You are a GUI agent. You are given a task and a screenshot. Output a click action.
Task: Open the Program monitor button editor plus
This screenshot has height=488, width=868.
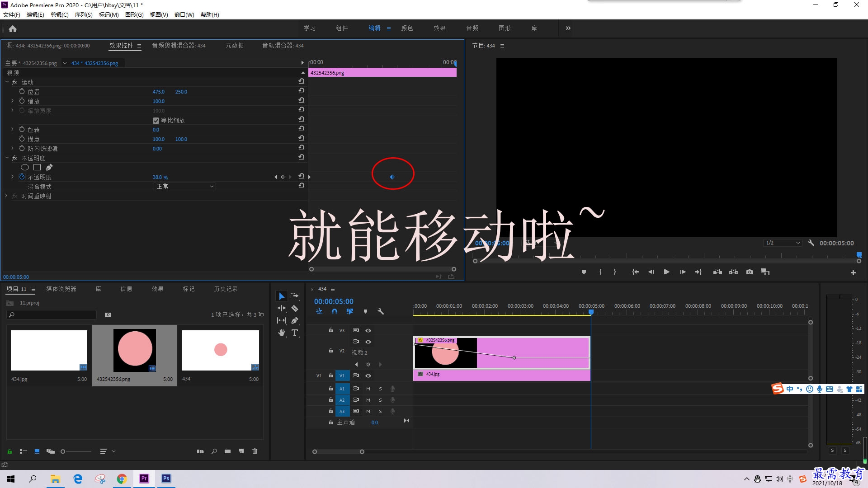click(853, 272)
